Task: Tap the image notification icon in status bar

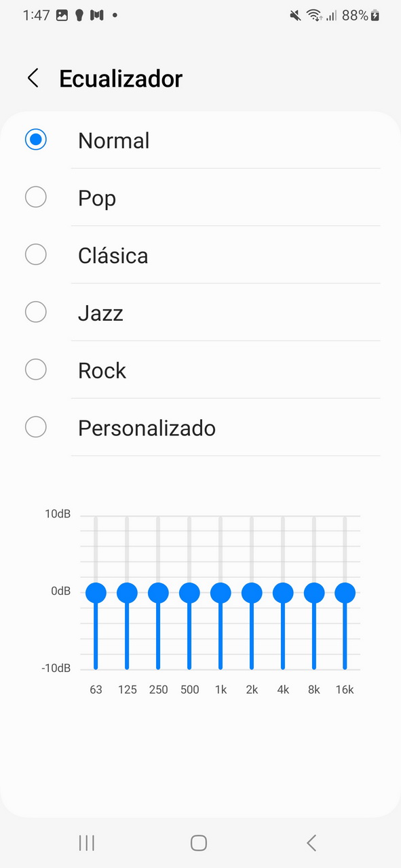Action: [x=62, y=15]
